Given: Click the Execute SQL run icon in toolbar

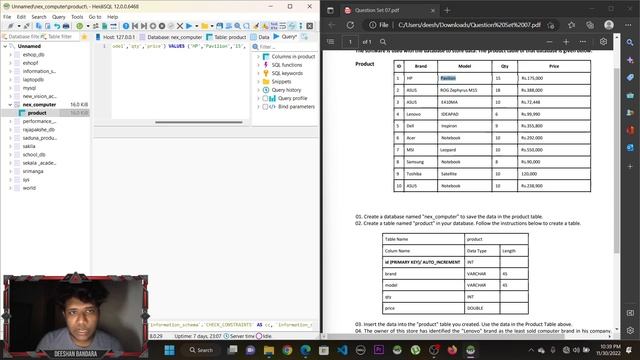Looking at the screenshot, I should 189,26.
